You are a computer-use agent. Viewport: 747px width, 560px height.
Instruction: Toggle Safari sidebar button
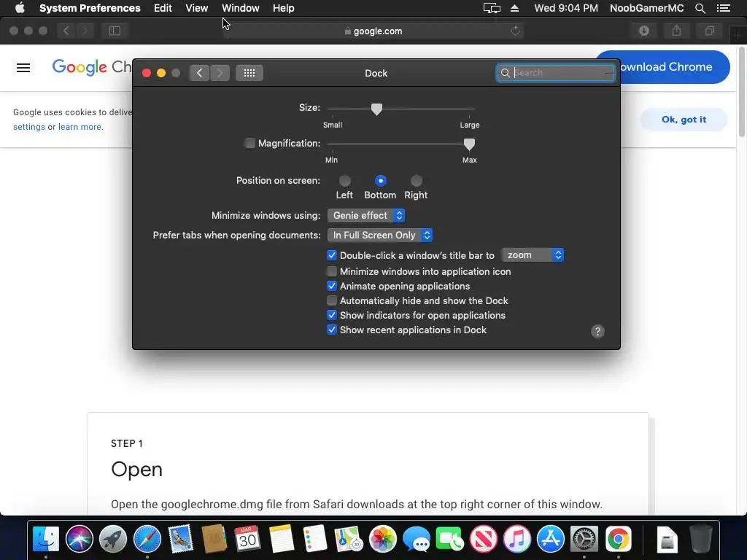pyautogui.click(x=115, y=31)
